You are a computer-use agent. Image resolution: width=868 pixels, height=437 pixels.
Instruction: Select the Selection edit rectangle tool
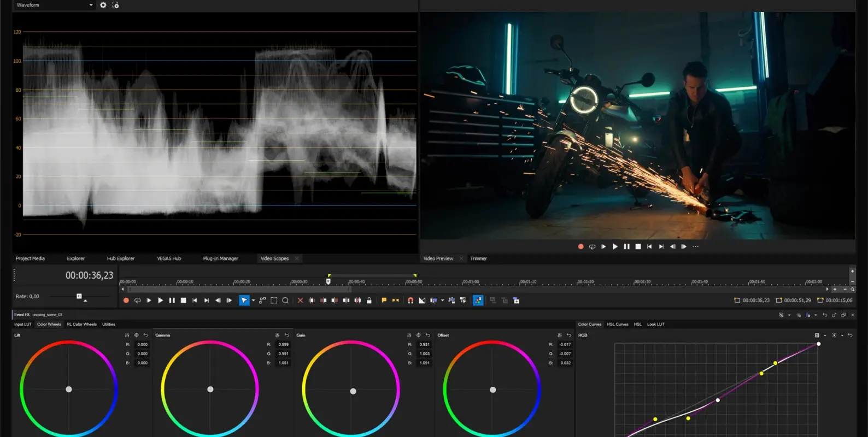click(274, 300)
